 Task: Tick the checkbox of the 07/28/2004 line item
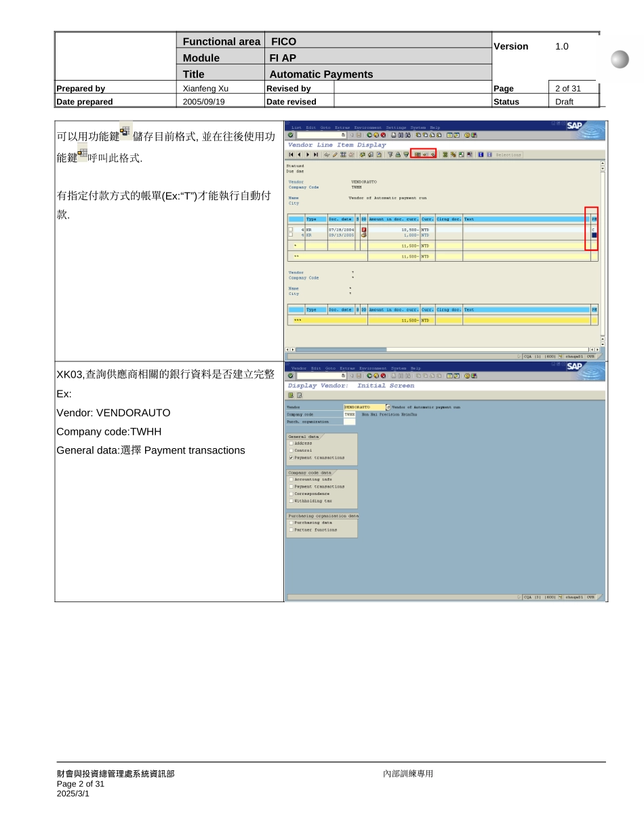pos(291,229)
